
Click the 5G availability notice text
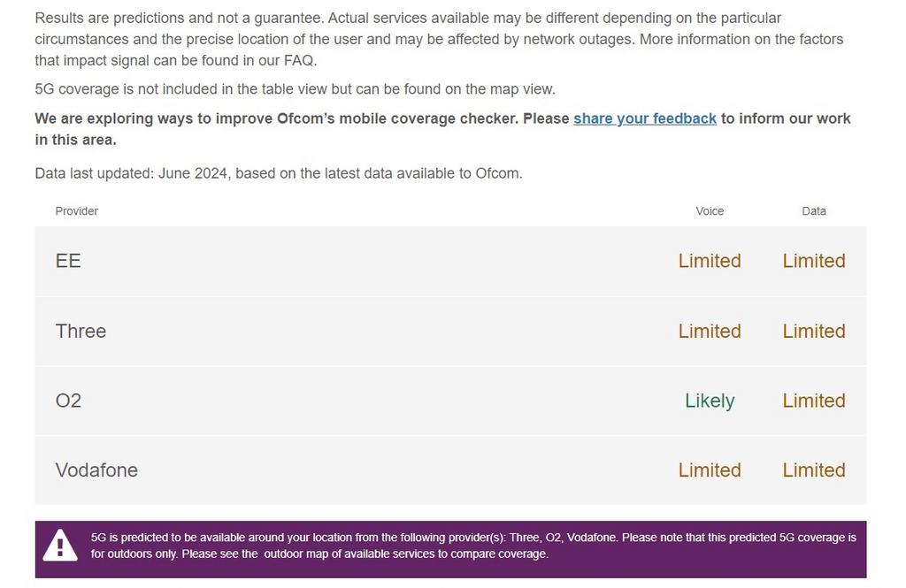tap(473, 546)
